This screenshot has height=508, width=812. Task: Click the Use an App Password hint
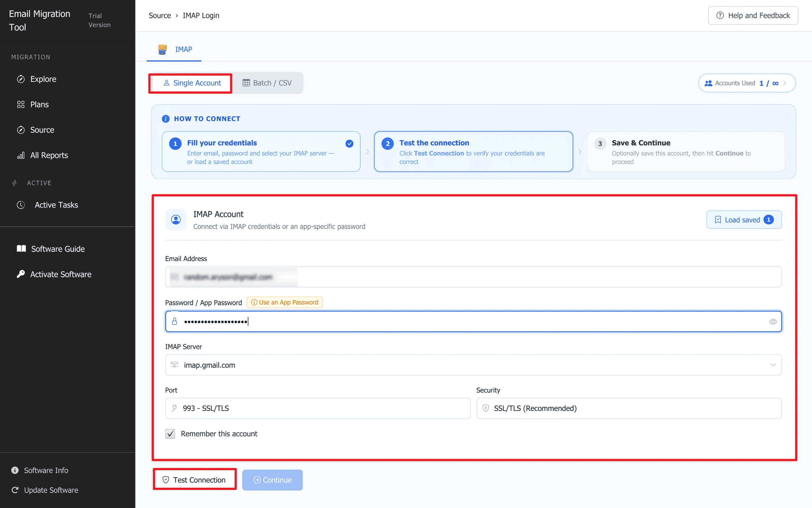[285, 302]
